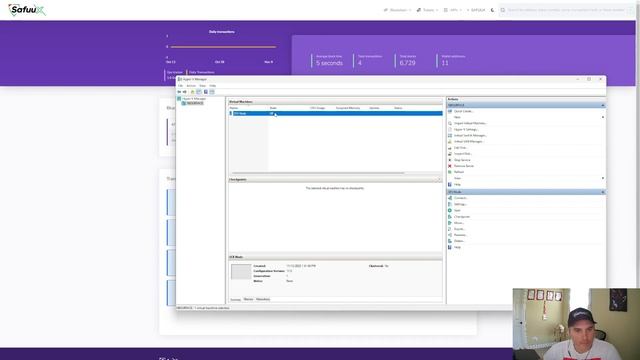
Task: Sort by the State column header
Action: 273,108
